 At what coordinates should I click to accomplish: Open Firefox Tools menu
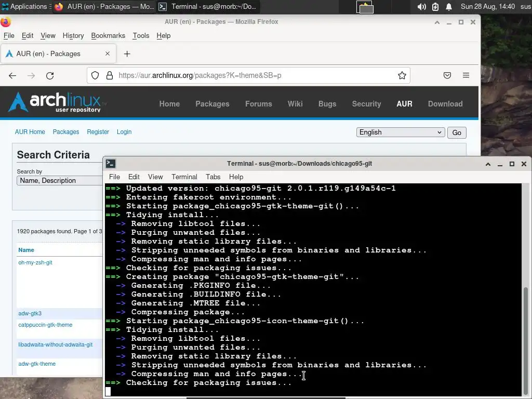pyautogui.click(x=141, y=36)
